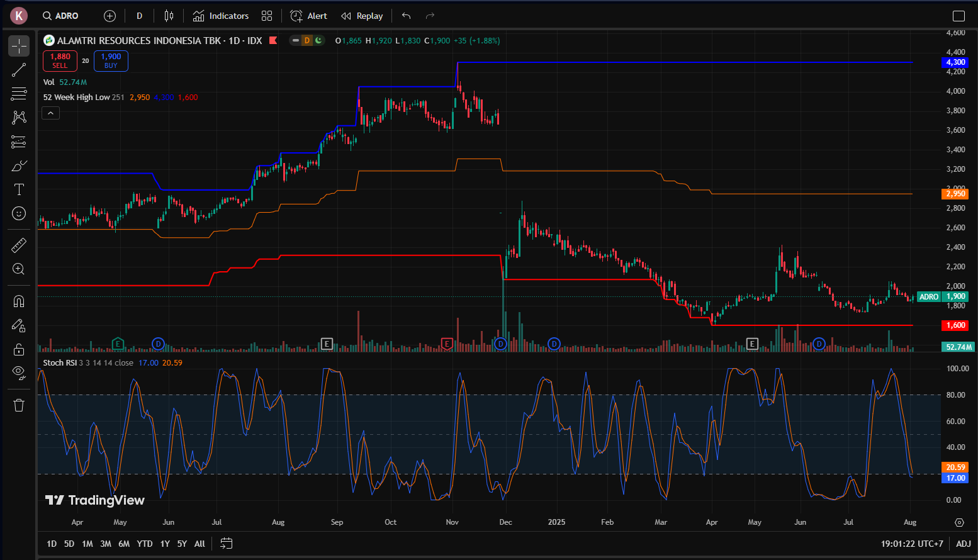Image resolution: width=978 pixels, height=560 pixels.
Task: Toggle magnet mode for drawings
Action: tap(19, 301)
